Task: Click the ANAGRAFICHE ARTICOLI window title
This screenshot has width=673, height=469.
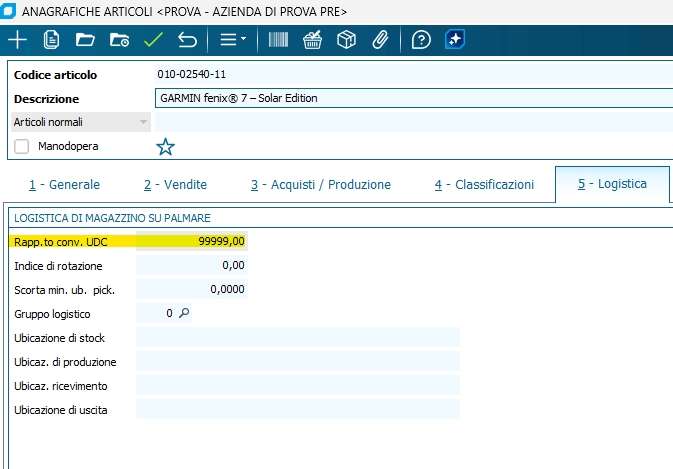Action: tap(184, 12)
